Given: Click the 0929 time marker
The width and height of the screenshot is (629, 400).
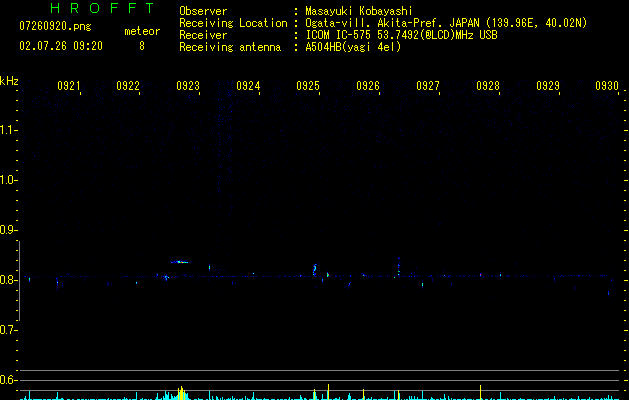Looking at the screenshot, I should [548, 86].
